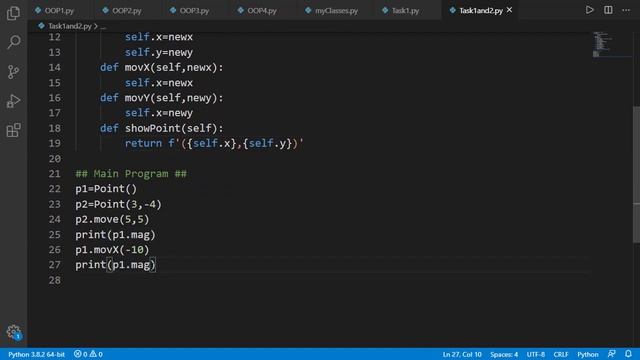Image resolution: width=640 pixels, height=360 pixels.
Task: Change indentation via Spaces: 4
Action: [x=504, y=354]
